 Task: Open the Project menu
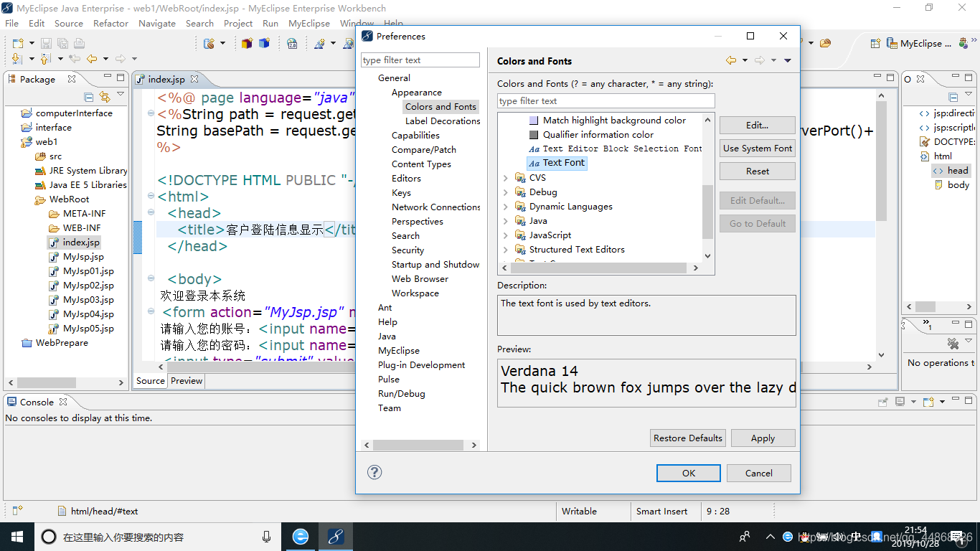click(x=238, y=23)
